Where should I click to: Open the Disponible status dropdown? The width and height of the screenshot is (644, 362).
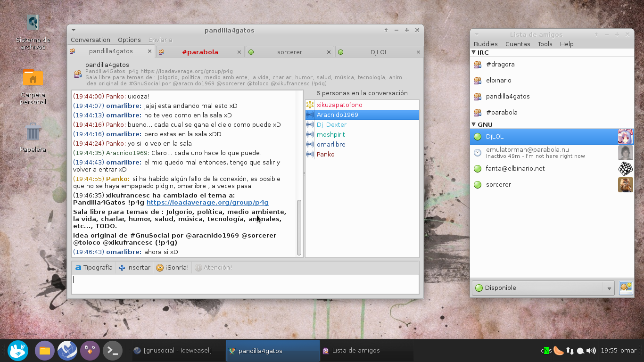tap(543, 288)
